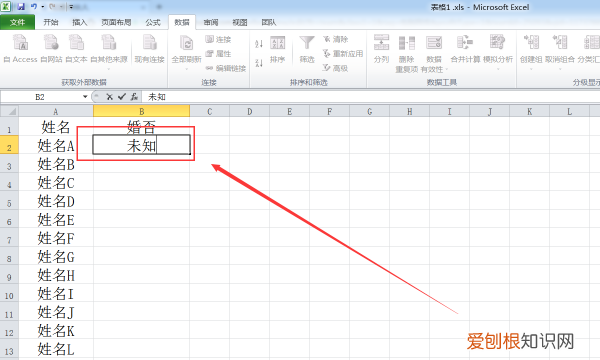Image resolution: width=600 pixels, height=360 pixels.
Task: Click Ungroup (取消组合) icon
Action: [x=560, y=43]
